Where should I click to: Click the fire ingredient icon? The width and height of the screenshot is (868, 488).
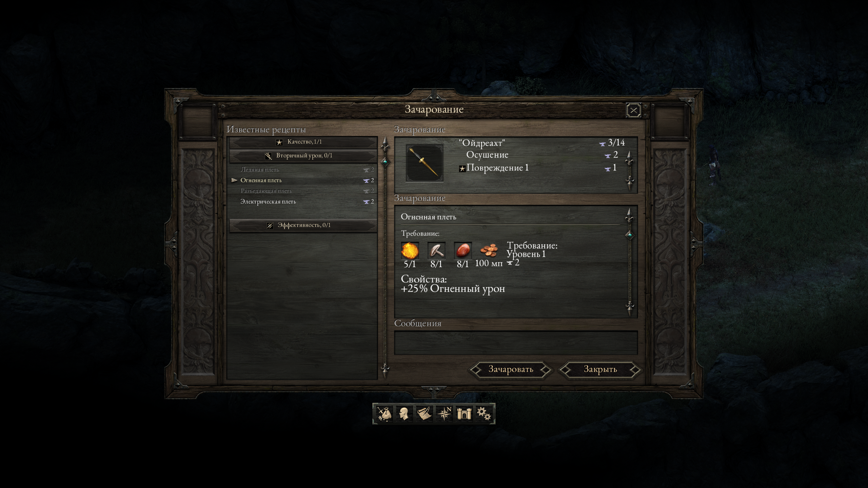[x=410, y=251]
